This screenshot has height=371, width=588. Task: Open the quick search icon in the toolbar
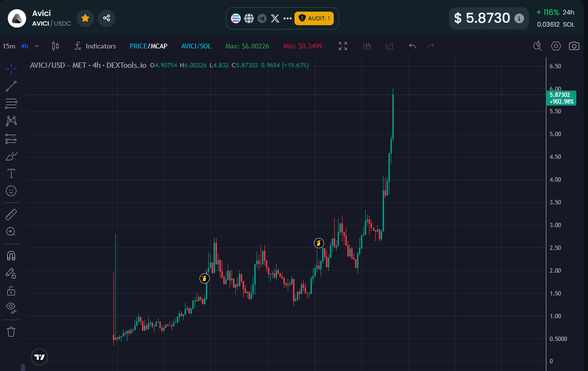coord(538,46)
